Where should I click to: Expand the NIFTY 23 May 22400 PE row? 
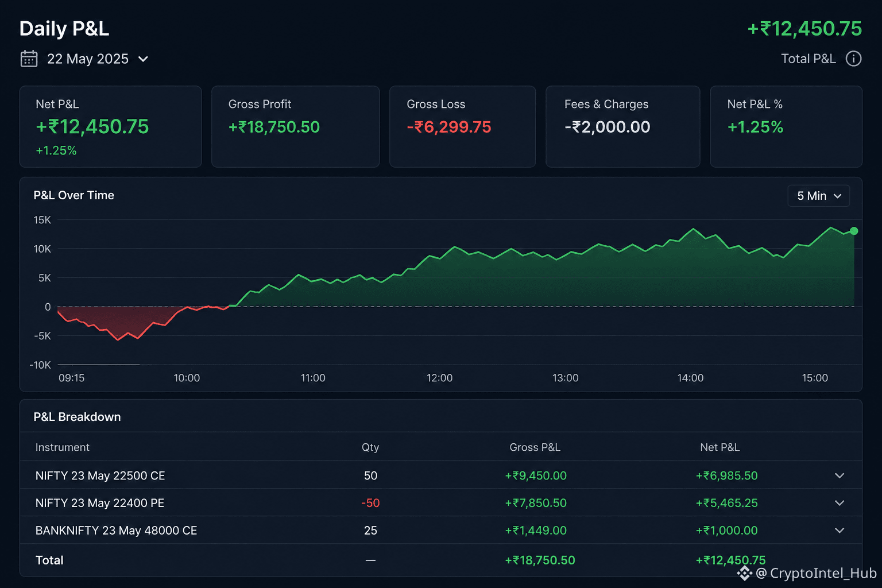[840, 503]
